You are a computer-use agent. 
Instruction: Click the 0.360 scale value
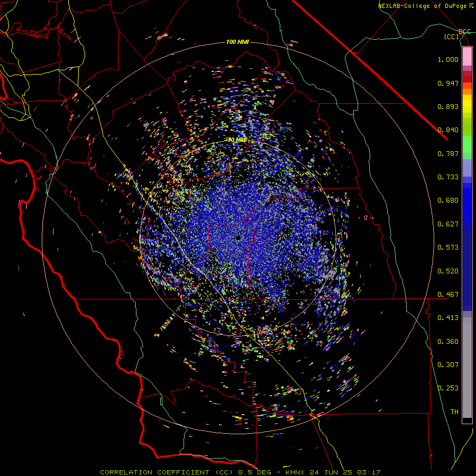click(448, 342)
